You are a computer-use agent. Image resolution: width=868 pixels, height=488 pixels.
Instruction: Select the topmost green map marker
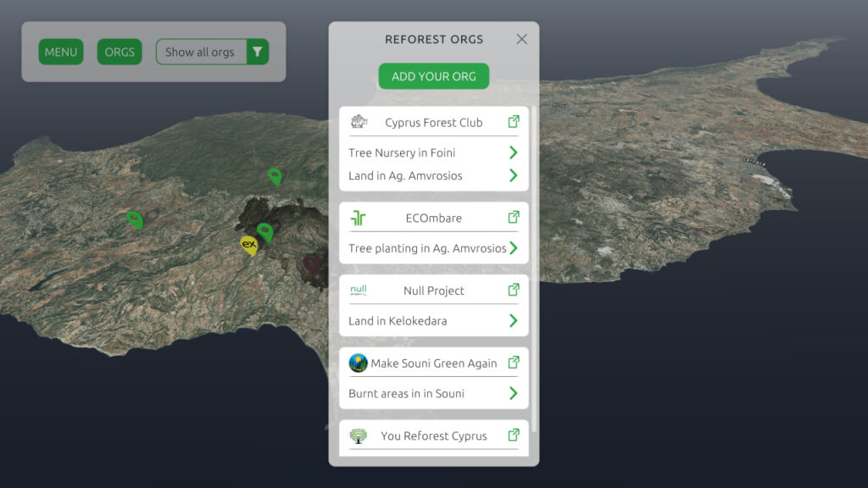[275, 175]
